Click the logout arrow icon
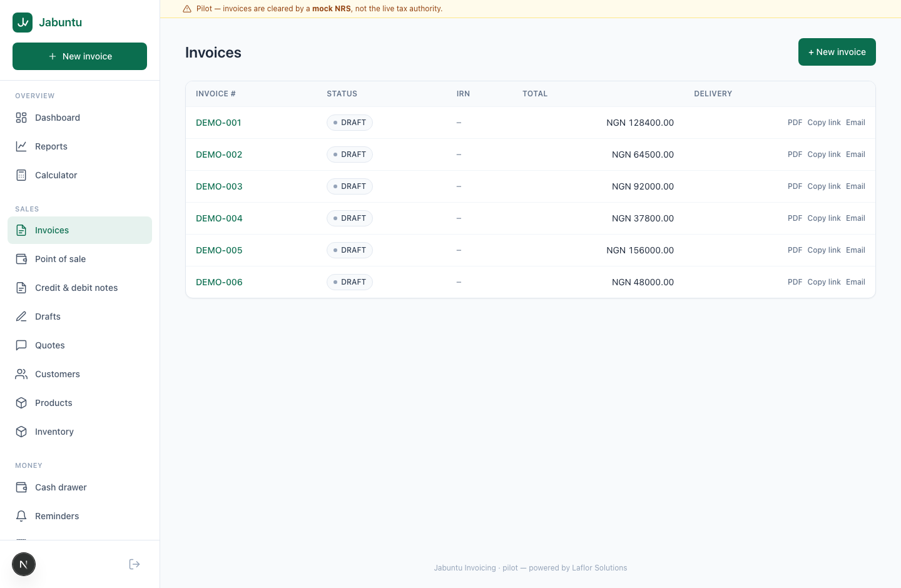Image resolution: width=901 pixels, height=588 pixels. click(x=135, y=564)
